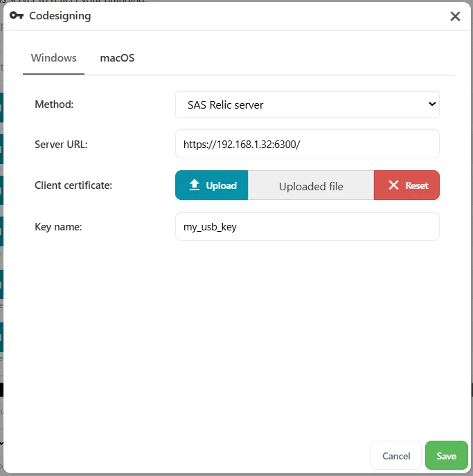The height and width of the screenshot is (476, 473).
Task: Reset the uploaded client certificate
Action: [x=407, y=185]
